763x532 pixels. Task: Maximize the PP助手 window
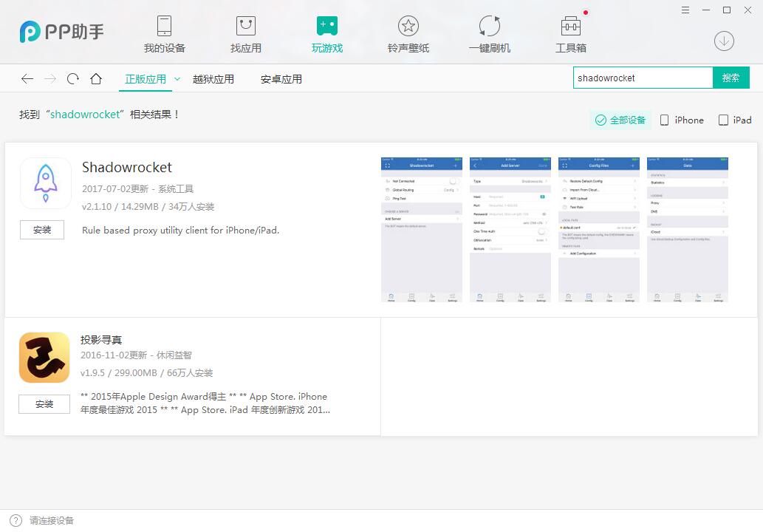point(727,10)
